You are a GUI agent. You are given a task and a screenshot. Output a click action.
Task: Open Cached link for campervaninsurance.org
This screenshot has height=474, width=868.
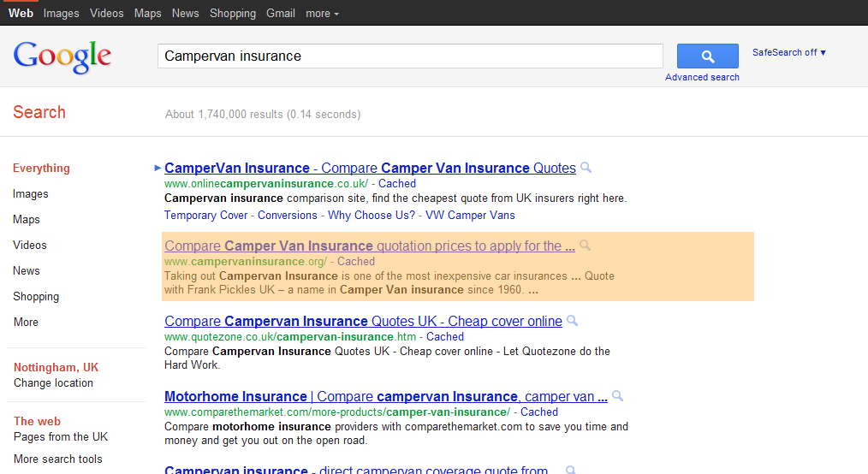pyautogui.click(x=356, y=262)
